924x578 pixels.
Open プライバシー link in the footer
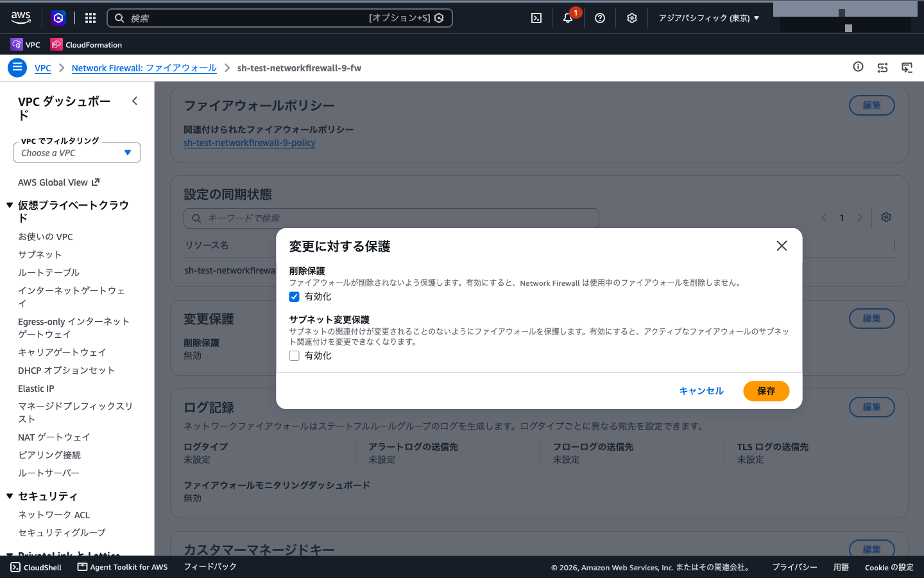794,567
